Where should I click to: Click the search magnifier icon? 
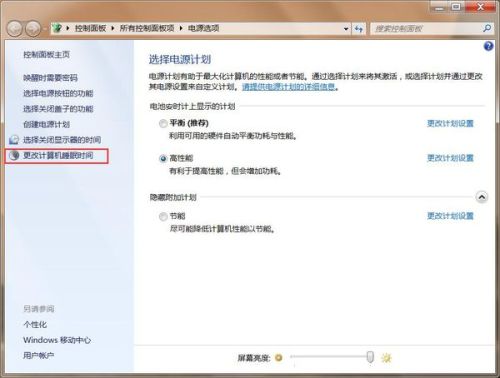tap(487, 28)
